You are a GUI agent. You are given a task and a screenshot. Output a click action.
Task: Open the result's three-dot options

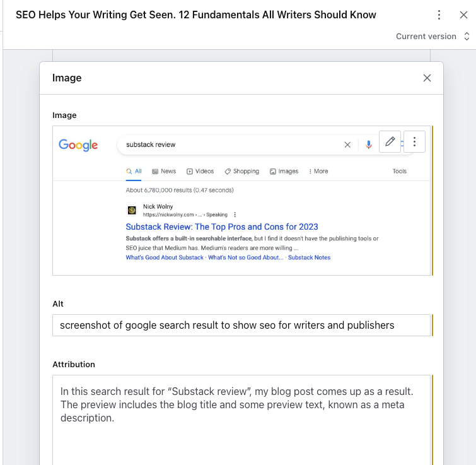[235, 215]
